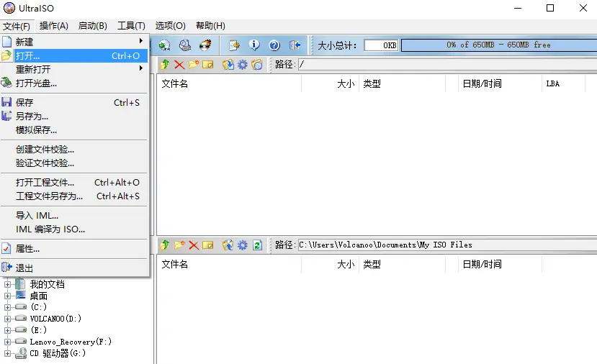Open the 工具(T) menu
The height and width of the screenshot is (364, 597).
[131, 26]
